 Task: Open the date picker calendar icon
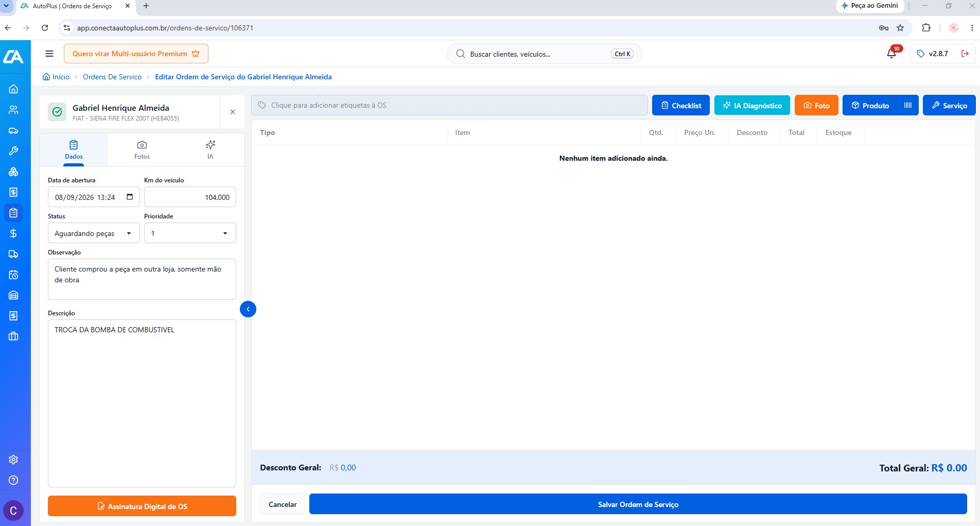click(x=130, y=197)
